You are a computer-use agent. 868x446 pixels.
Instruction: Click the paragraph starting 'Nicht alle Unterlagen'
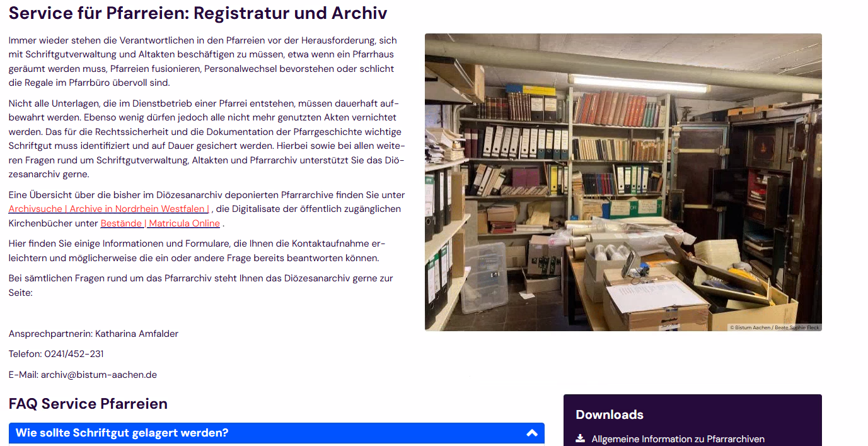pyautogui.click(x=205, y=139)
